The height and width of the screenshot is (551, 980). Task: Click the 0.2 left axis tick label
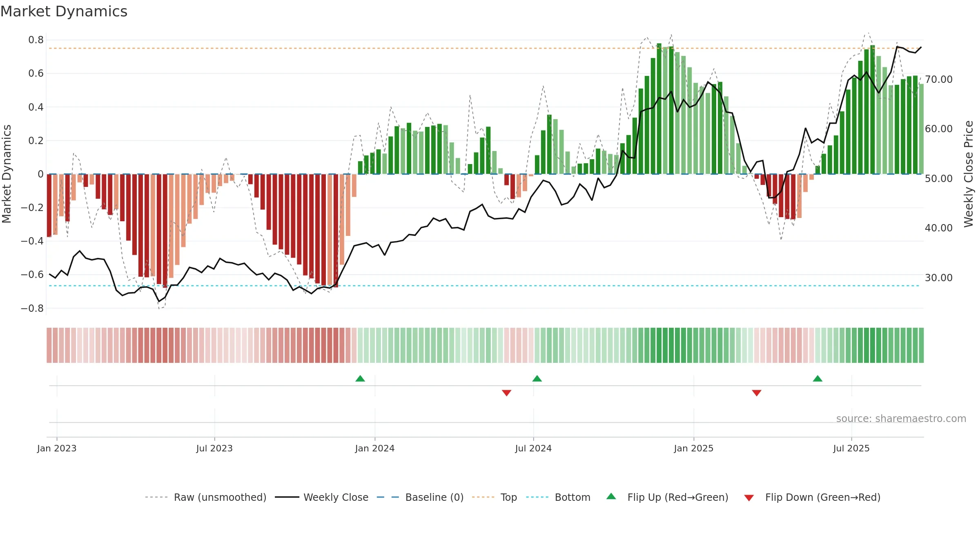point(36,141)
